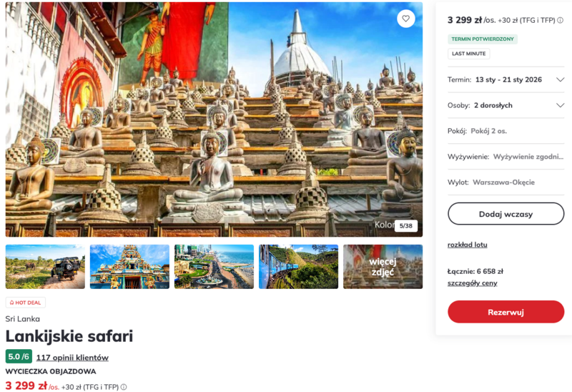Click info icon beside bottom price
Screen dimensions: 572x392
tap(124, 387)
